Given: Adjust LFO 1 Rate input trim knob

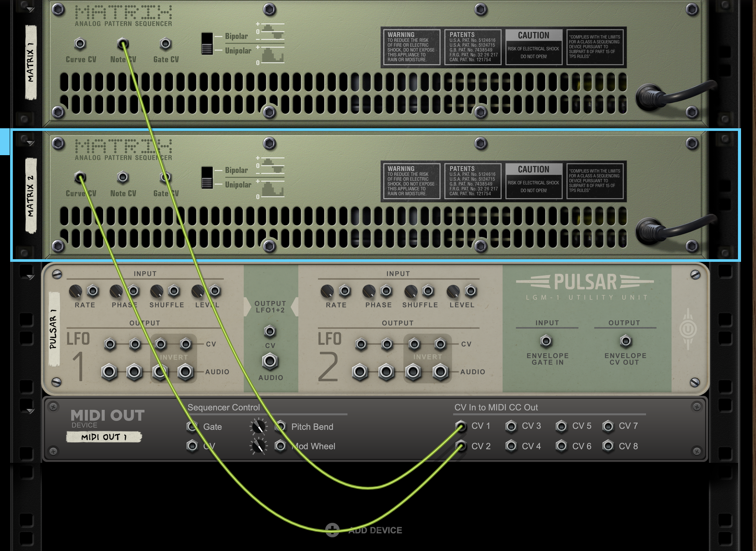Looking at the screenshot, I should pos(76,291).
